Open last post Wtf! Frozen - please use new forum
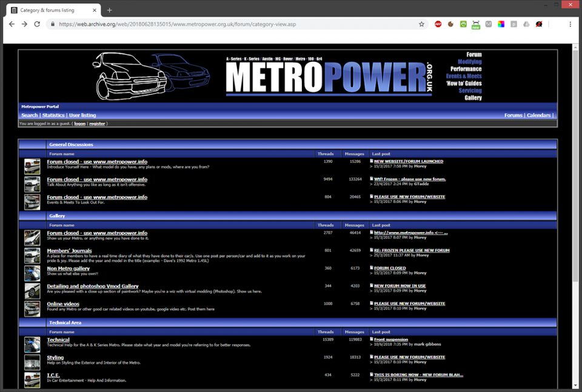 pyautogui.click(x=410, y=179)
